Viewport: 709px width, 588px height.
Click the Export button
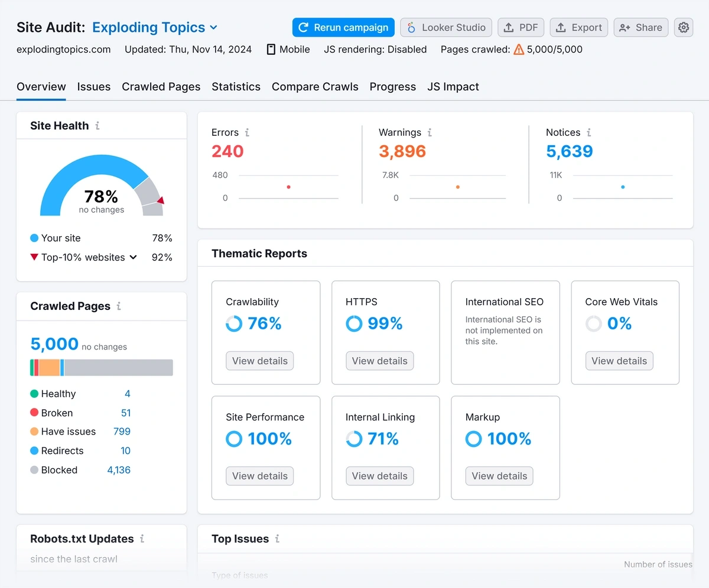579,28
